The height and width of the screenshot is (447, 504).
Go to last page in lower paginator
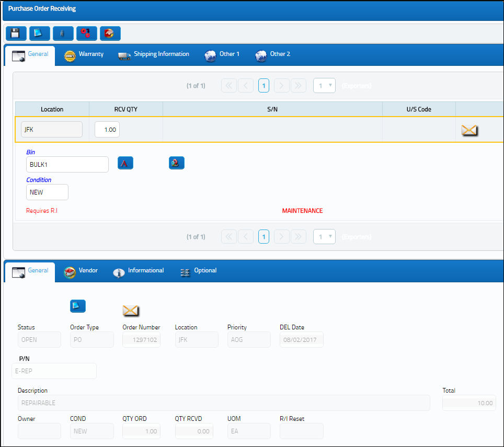pyautogui.click(x=299, y=237)
